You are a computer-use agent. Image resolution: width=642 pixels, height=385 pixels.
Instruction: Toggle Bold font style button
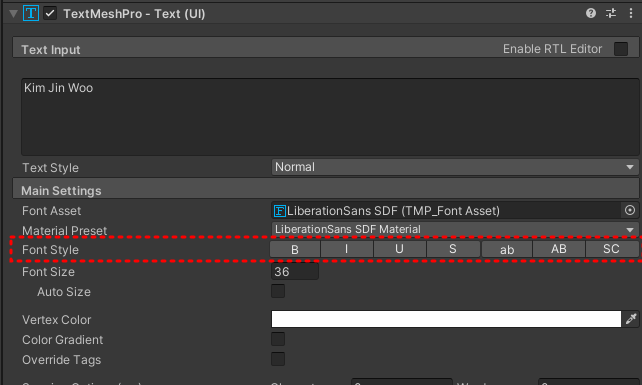[295, 249]
